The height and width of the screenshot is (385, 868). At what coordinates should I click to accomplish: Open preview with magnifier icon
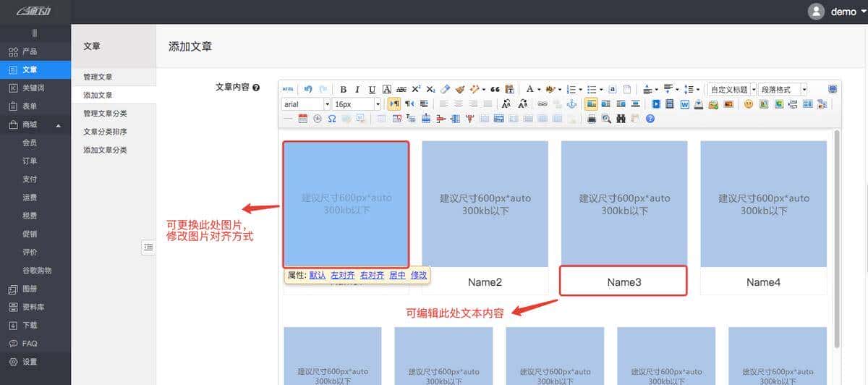(x=606, y=119)
